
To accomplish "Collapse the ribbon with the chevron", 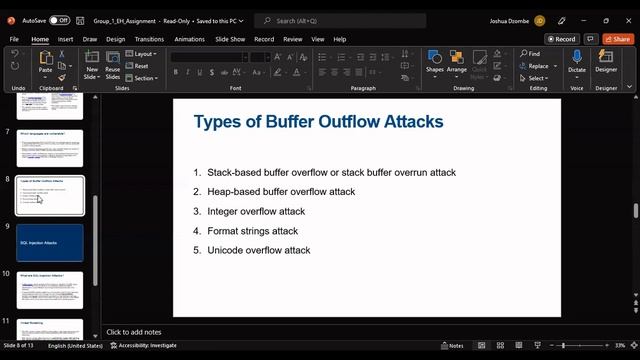I will pos(629,87).
